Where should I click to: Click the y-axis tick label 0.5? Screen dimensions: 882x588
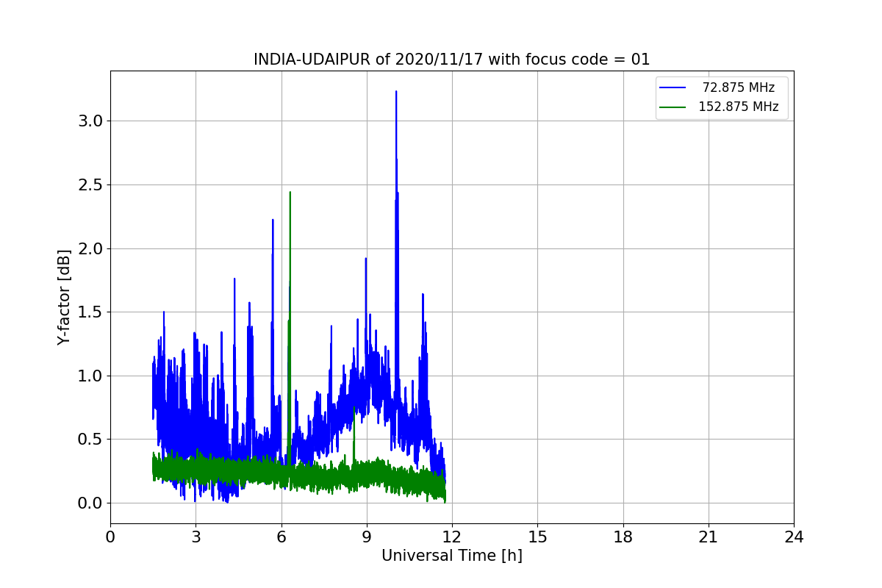pyautogui.click(x=90, y=440)
